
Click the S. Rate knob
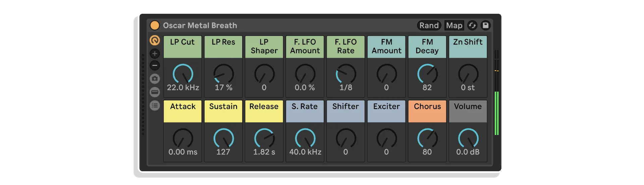[305, 138]
